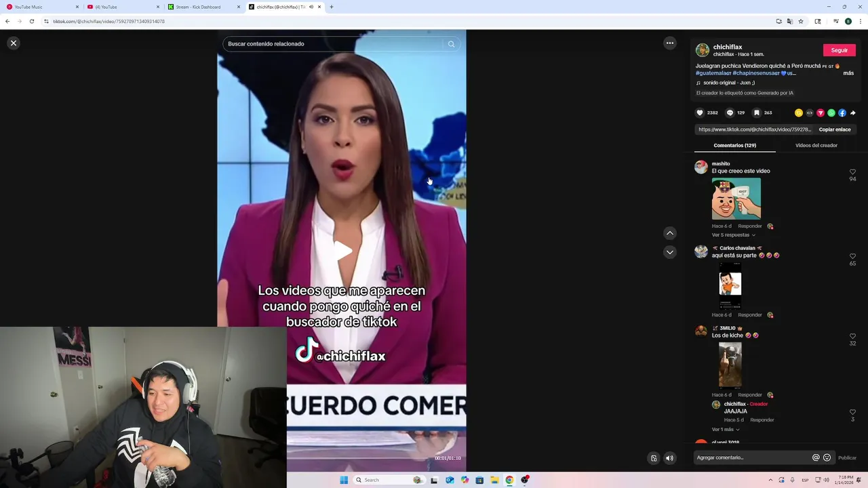This screenshot has height=488, width=868.
Task: Switch to Videos del creador tab
Action: pos(816,145)
